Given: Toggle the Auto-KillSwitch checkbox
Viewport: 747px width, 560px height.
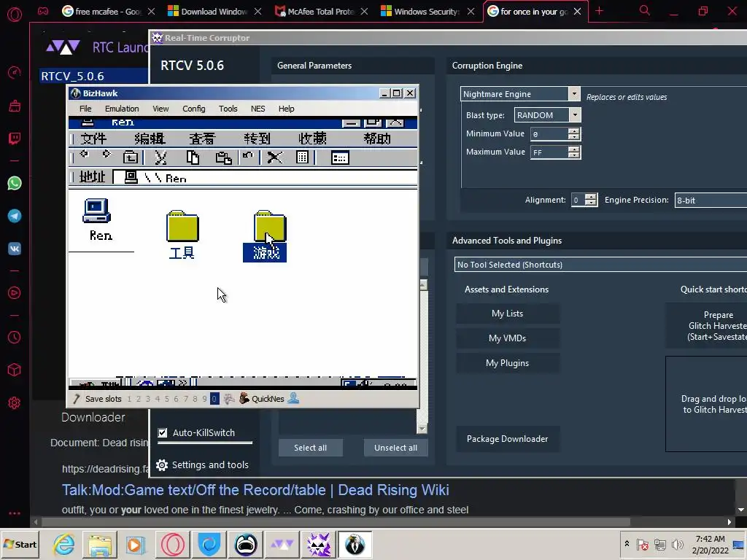Looking at the screenshot, I should click(163, 433).
